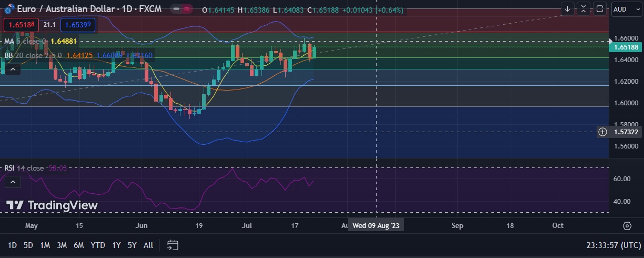
Task: Select the MA 5 close indicator legend
Action: pyautogui.click(x=25, y=41)
